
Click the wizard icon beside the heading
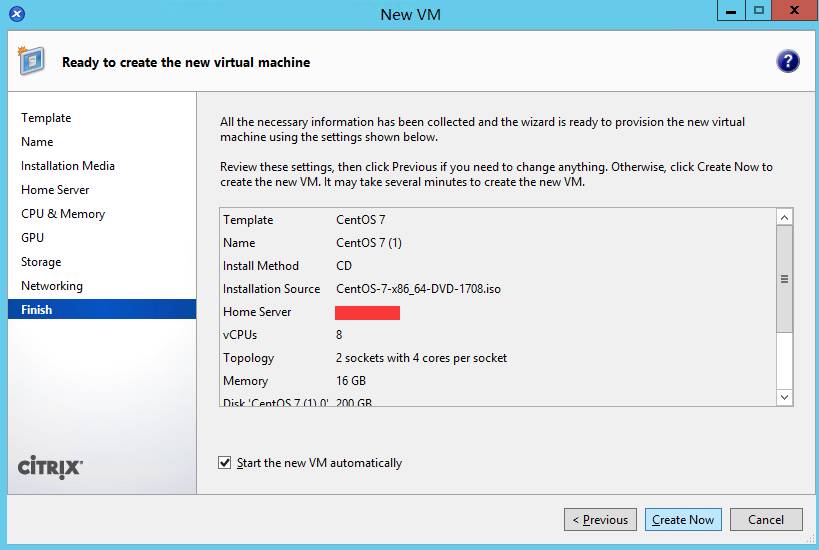[x=32, y=62]
